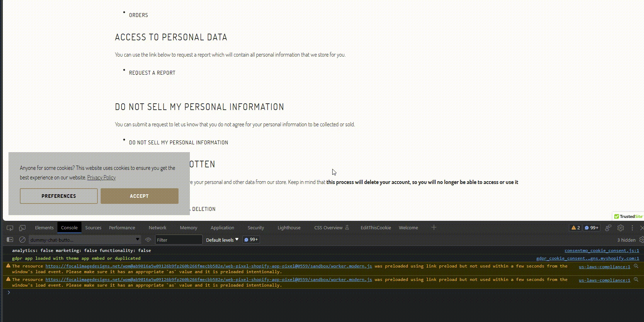The height and width of the screenshot is (322, 644).
Task: Expand the JavaScript context dropdown
Action: 84,240
